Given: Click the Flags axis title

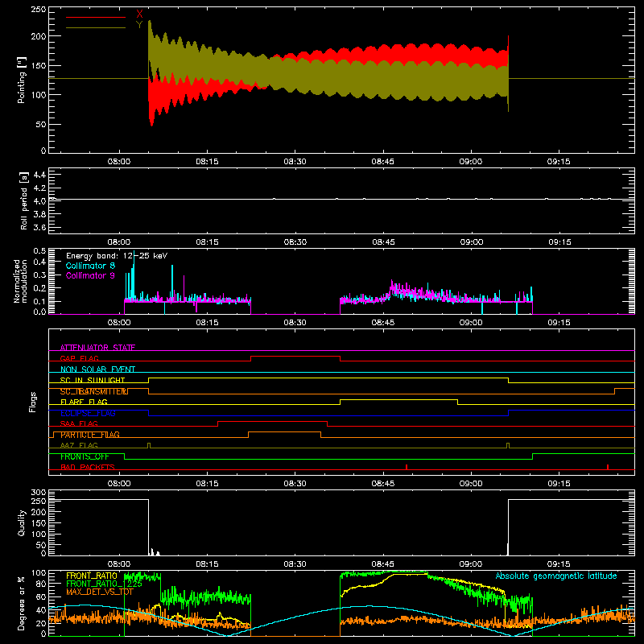Looking at the screenshot, I should 33,402.
